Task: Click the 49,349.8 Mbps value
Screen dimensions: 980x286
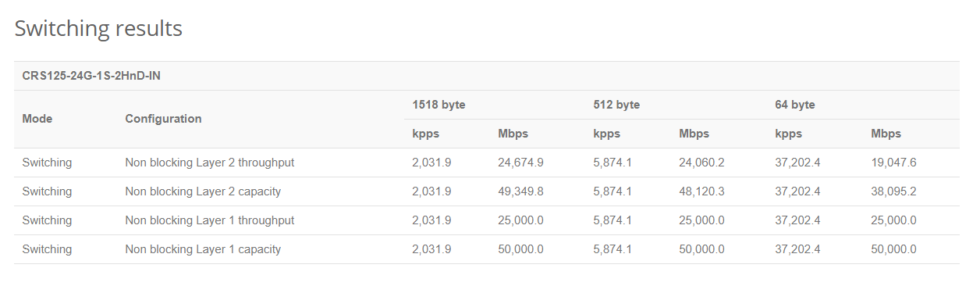Action: click(x=520, y=191)
